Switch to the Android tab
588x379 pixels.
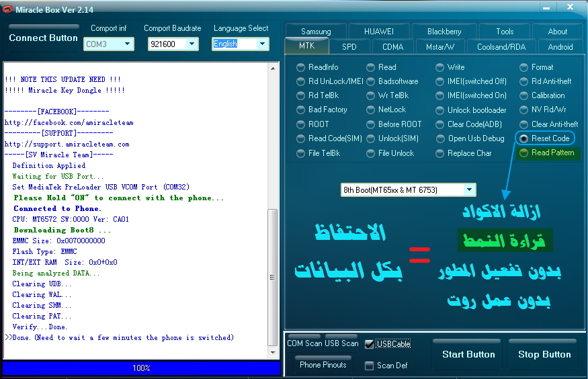point(560,47)
